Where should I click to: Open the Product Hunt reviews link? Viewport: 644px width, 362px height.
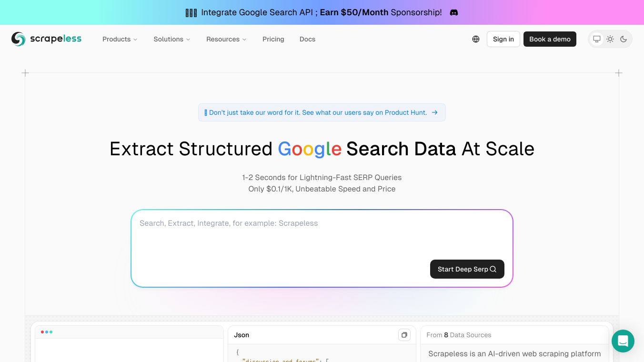tap(318, 112)
